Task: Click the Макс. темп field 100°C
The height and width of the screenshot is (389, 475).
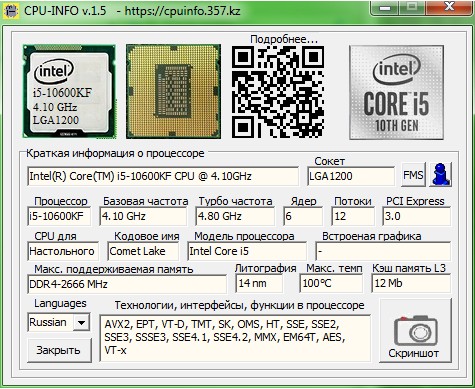Action: tap(331, 283)
